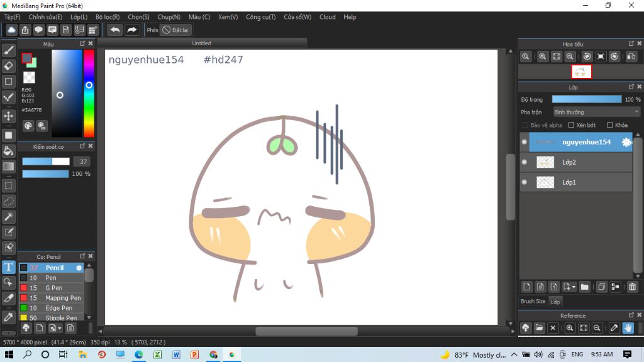Open the Chỉnh sửa(E) menu
644x362 pixels.
pyautogui.click(x=45, y=17)
